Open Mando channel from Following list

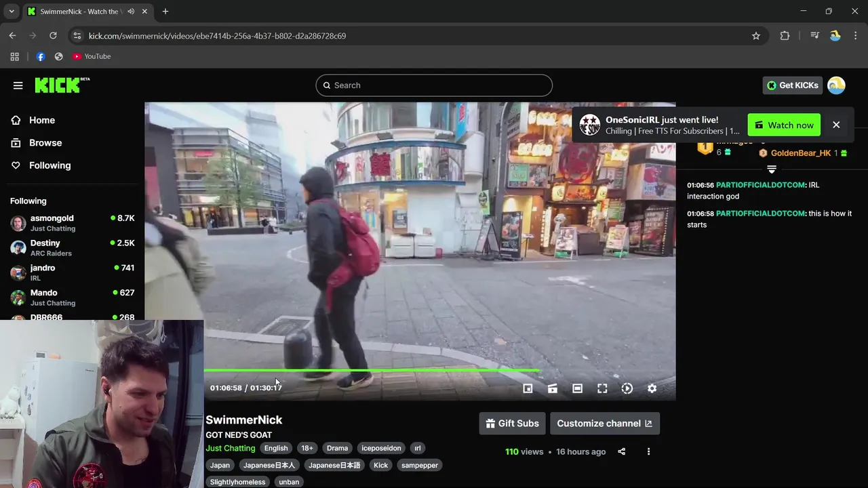point(72,298)
